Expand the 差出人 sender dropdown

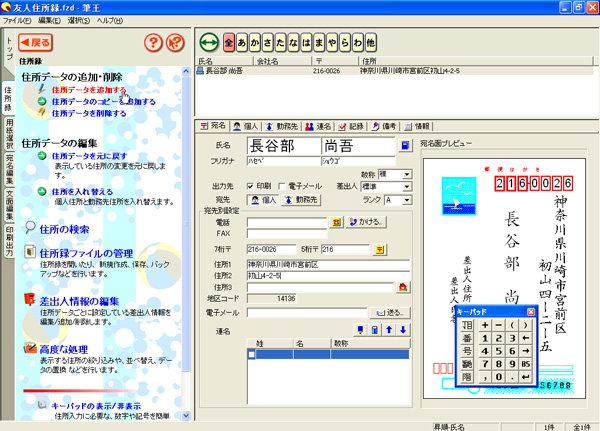[406, 186]
